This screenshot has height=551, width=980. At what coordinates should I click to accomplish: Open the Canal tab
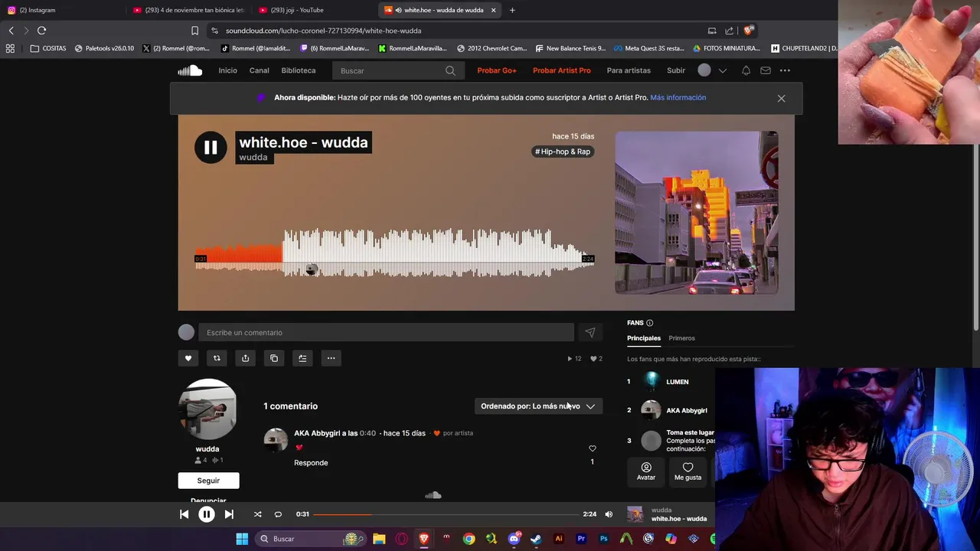pyautogui.click(x=259, y=70)
